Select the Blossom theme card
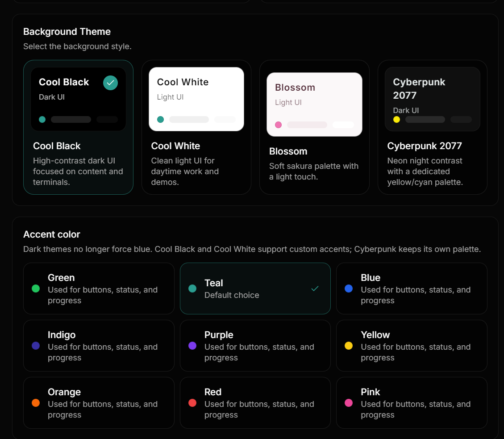The width and height of the screenshot is (504, 439). (x=314, y=127)
